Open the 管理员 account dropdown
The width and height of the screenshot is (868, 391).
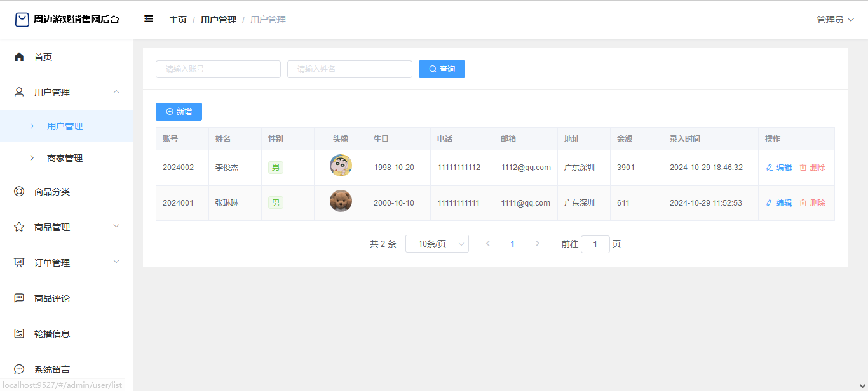click(x=835, y=20)
